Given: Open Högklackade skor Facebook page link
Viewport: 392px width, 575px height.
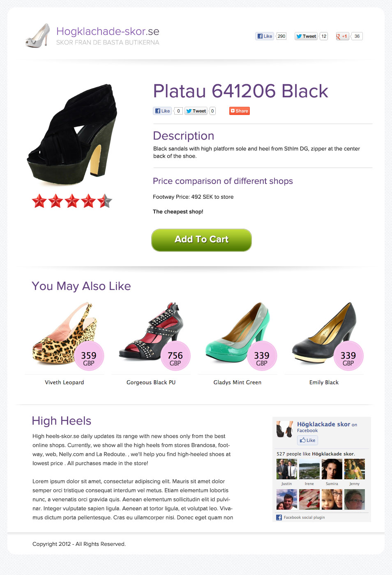Looking at the screenshot, I should pyautogui.click(x=324, y=424).
